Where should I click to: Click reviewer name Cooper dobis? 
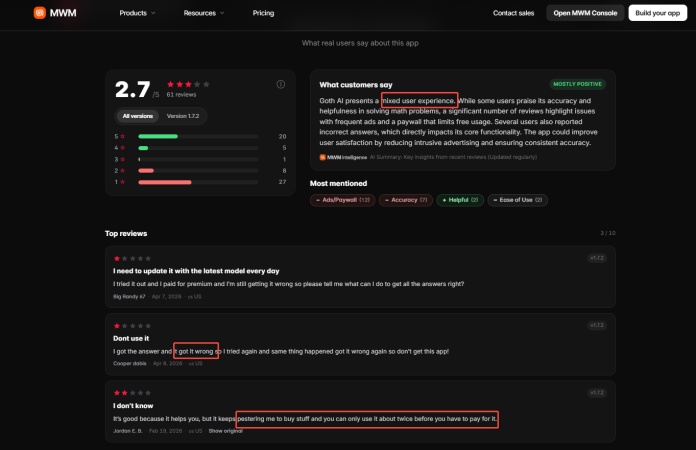pyautogui.click(x=130, y=363)
